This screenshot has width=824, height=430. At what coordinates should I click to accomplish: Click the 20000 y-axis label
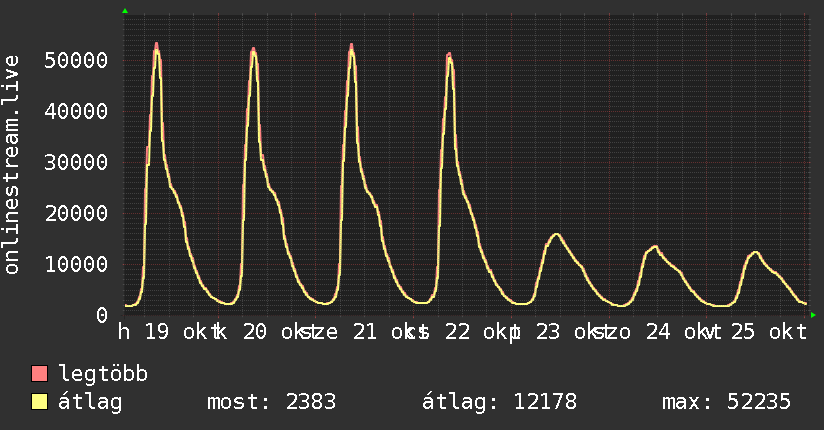click(x=76, y=213)
